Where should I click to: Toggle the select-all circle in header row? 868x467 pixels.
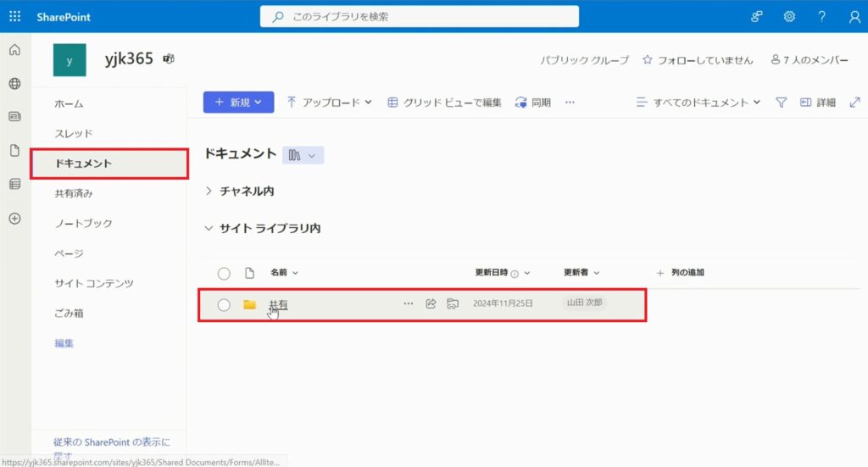224,273
